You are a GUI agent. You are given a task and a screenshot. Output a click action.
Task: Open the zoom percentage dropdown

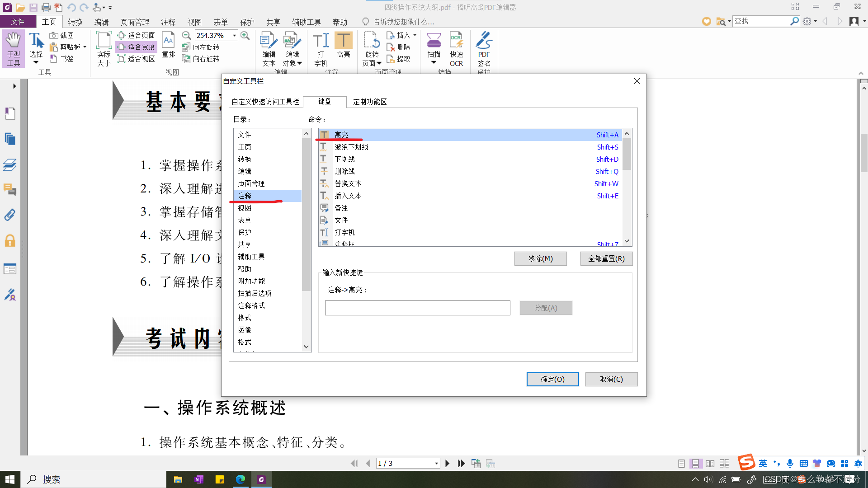click(x=234, y=35)
